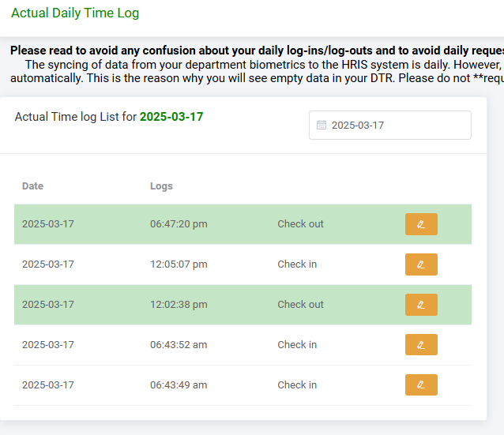Click the green 2025-03-17 date in list title
The image size is (504, 435).
(171, 117)
